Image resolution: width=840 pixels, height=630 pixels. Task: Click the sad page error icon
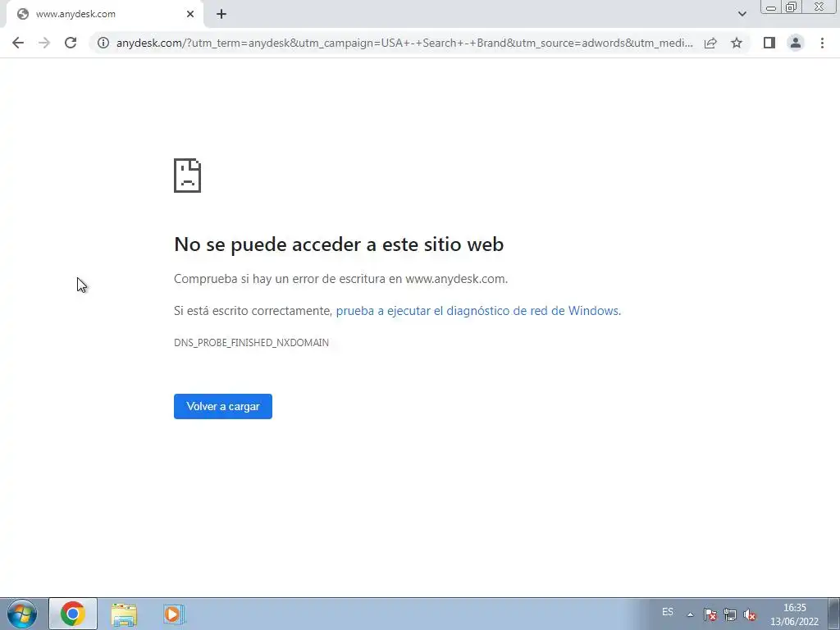pos(188,176)
